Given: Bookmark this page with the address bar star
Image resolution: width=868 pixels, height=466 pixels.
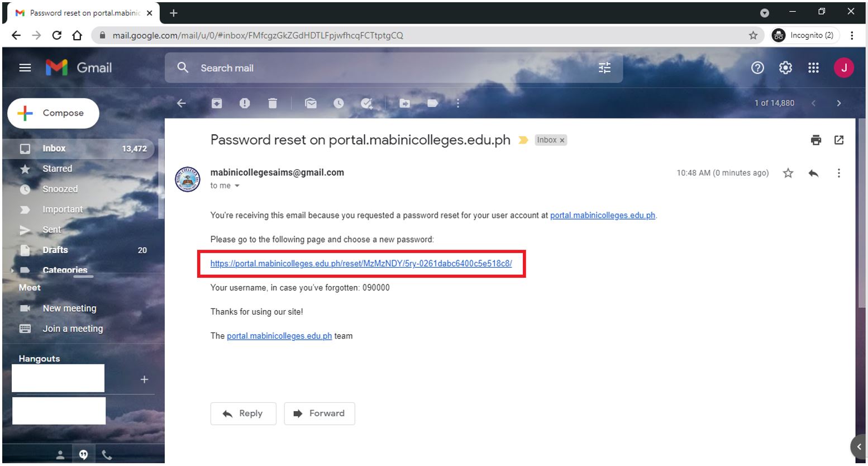Looking at the screenshot, I should point(753,36).
